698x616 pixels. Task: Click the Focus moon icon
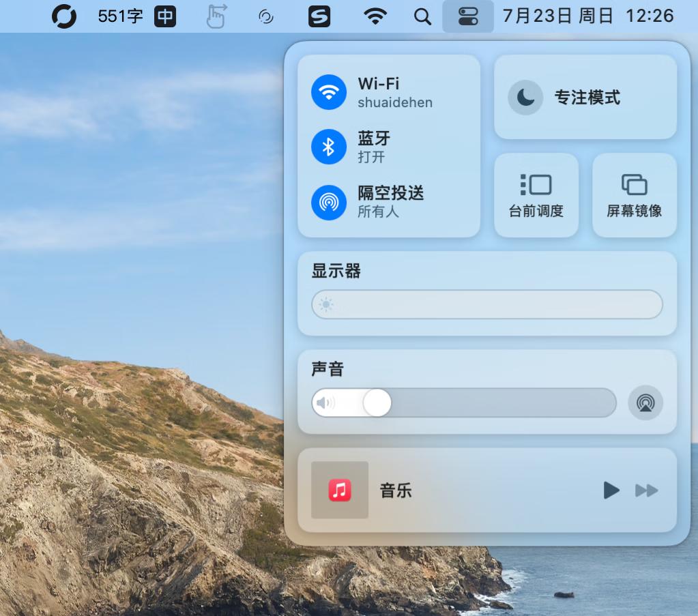(525, 97)
